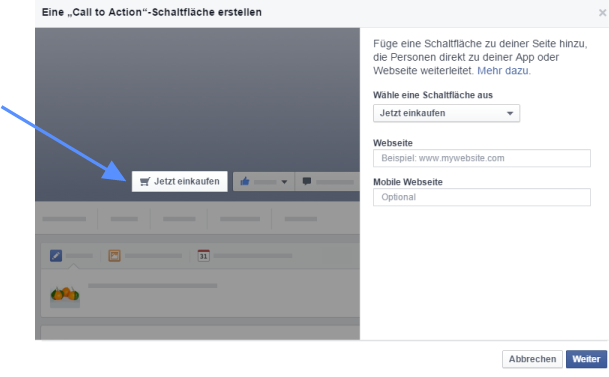Screen dimensions: 609x377
Task: Click the thumbs-up like icon in preview
Action: [245, 181]
